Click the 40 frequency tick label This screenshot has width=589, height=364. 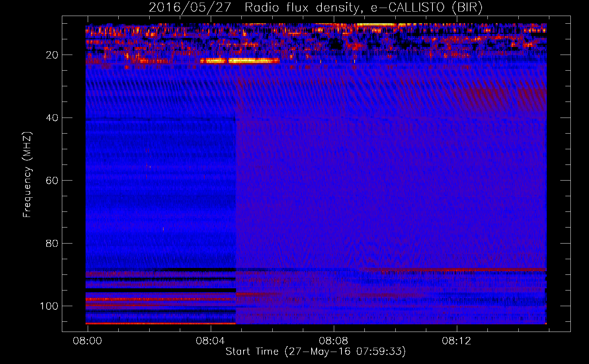52,118
